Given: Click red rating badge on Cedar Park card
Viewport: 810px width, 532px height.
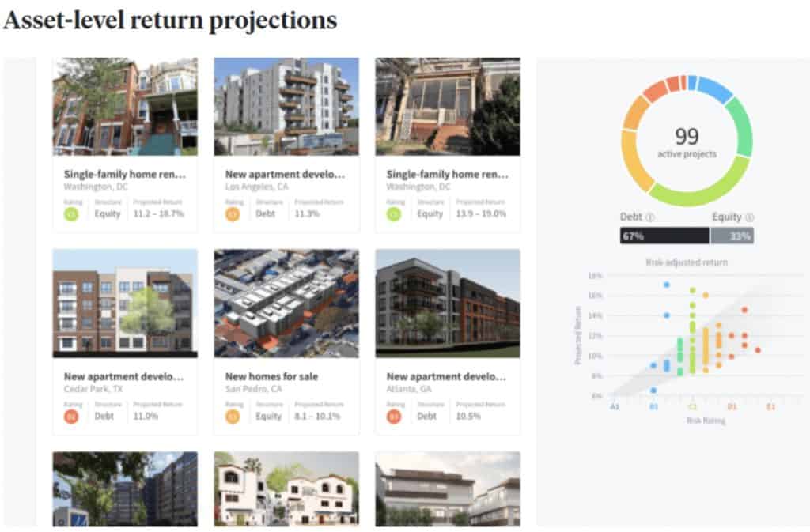Looking at the screenshot, I should coord(71,417).
